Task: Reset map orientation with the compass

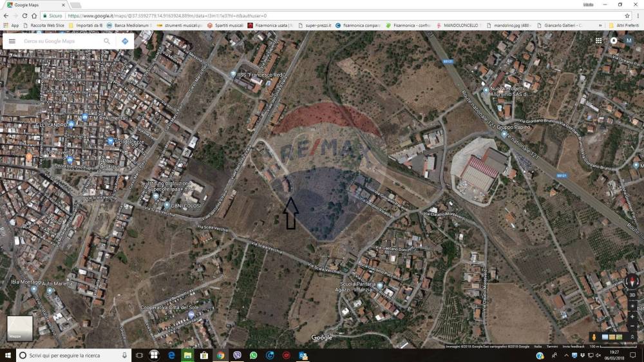Action: click(x=632, y=282)
